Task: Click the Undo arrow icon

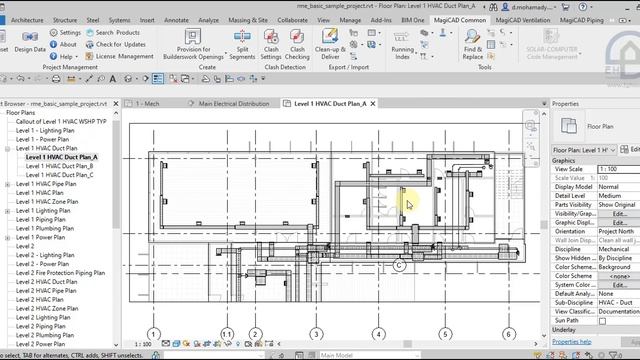Action: (20, 78)
